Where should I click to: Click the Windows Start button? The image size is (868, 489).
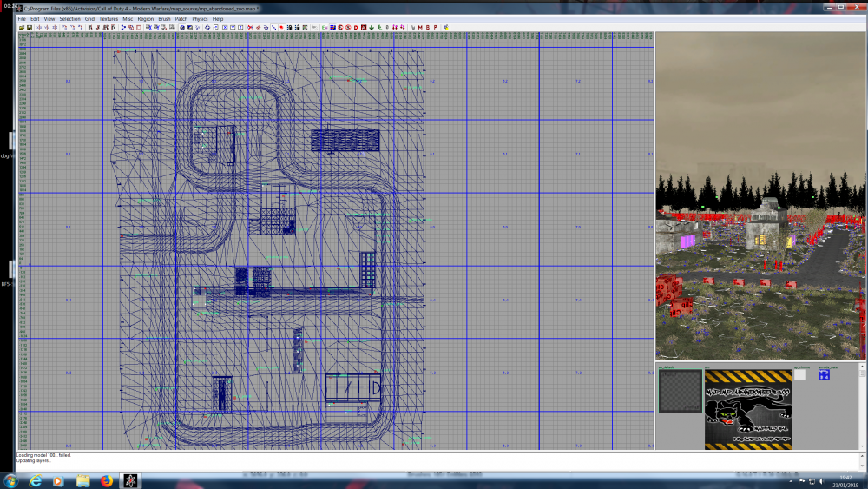tap(10, 480)
